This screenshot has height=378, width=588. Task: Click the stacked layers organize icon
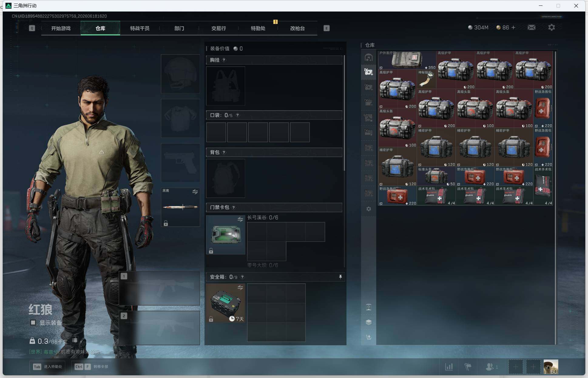369,322
